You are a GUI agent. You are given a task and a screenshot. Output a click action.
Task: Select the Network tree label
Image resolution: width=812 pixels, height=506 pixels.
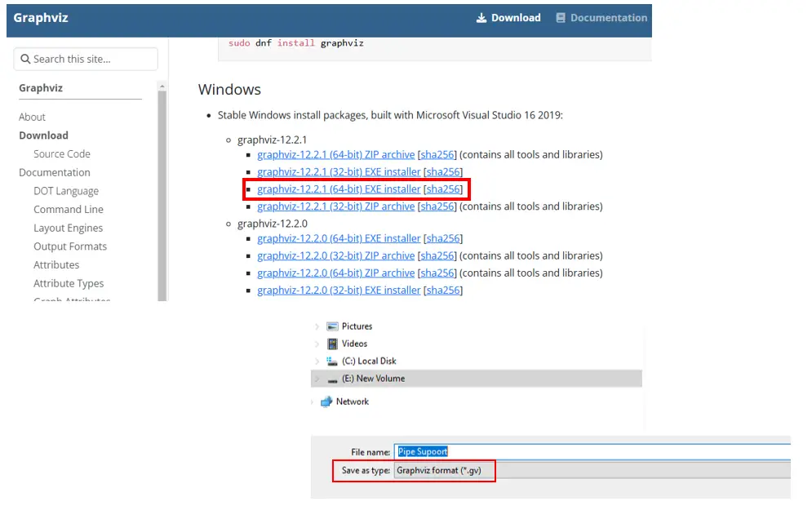pos(353,402)
